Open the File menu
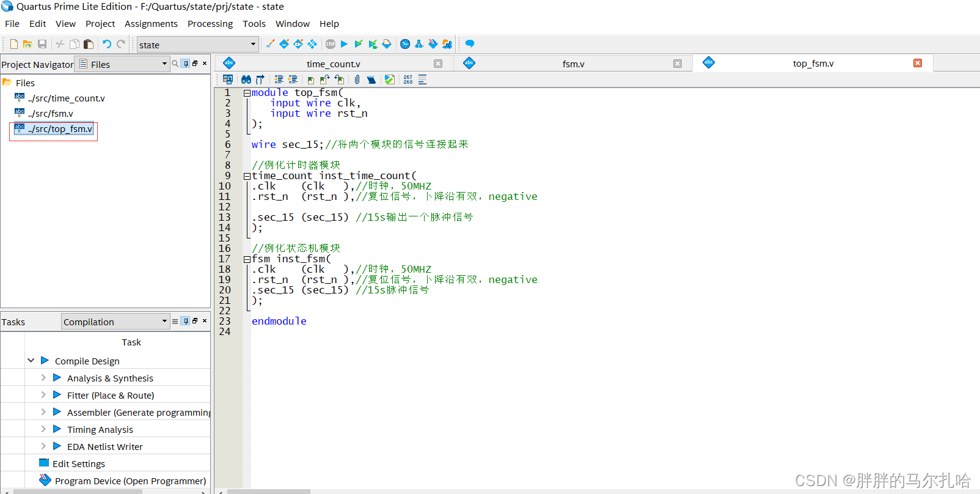Image resolution: width=980 pixels, height=494 pixels. [12, 24]
